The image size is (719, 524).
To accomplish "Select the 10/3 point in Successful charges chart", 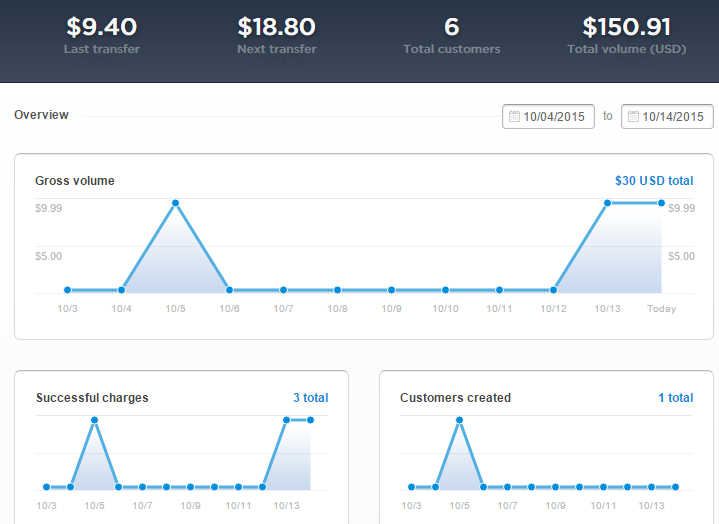I will pos(46,487).
